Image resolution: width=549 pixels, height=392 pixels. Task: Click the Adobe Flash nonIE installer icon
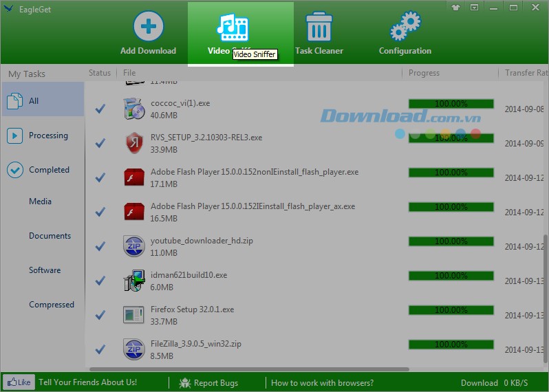pyautogui.click(x=133, y=177)
